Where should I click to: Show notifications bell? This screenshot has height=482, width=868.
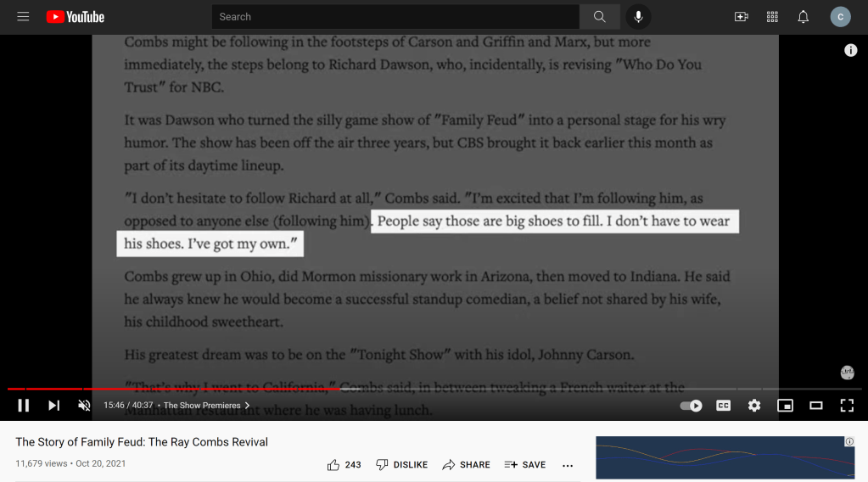(x=803, y=17)
